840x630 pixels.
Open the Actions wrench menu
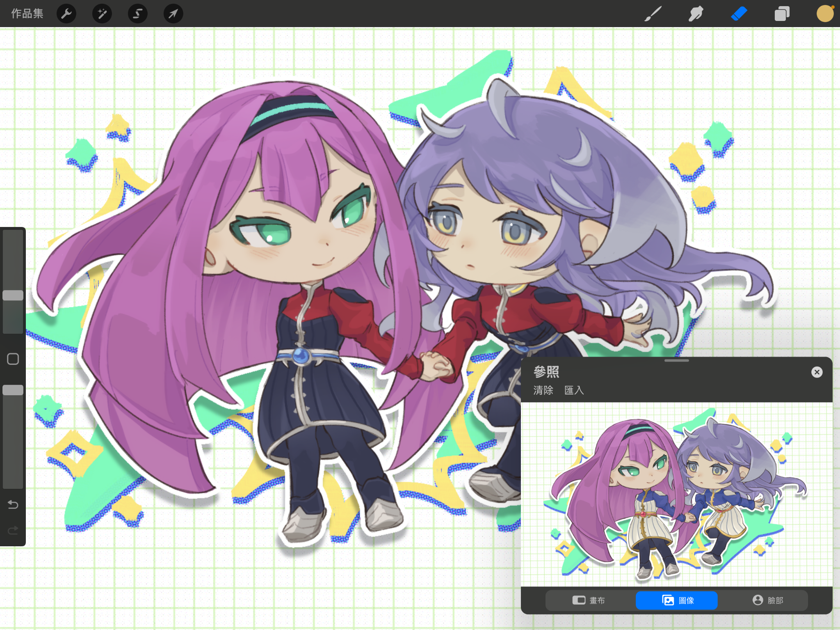66,14
